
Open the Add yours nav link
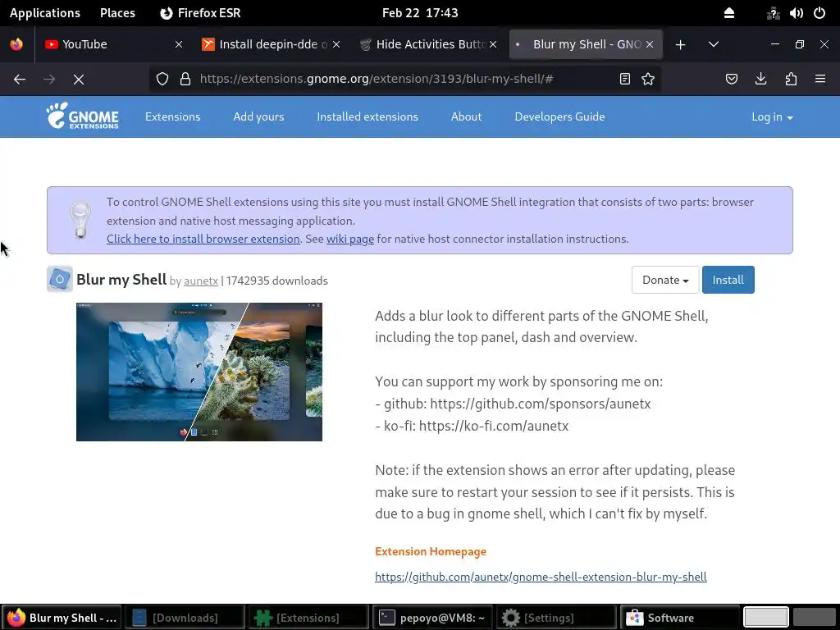[x=258, y=116]
